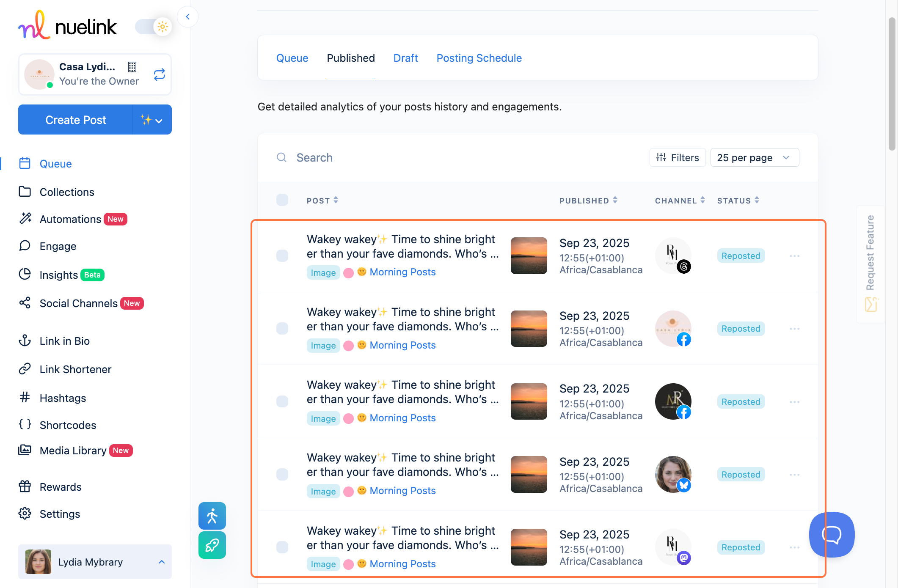The width and height of the screenshot is (898, 588).
Task: Toggle the light/dark mode switch
Action: coord(154,27)
